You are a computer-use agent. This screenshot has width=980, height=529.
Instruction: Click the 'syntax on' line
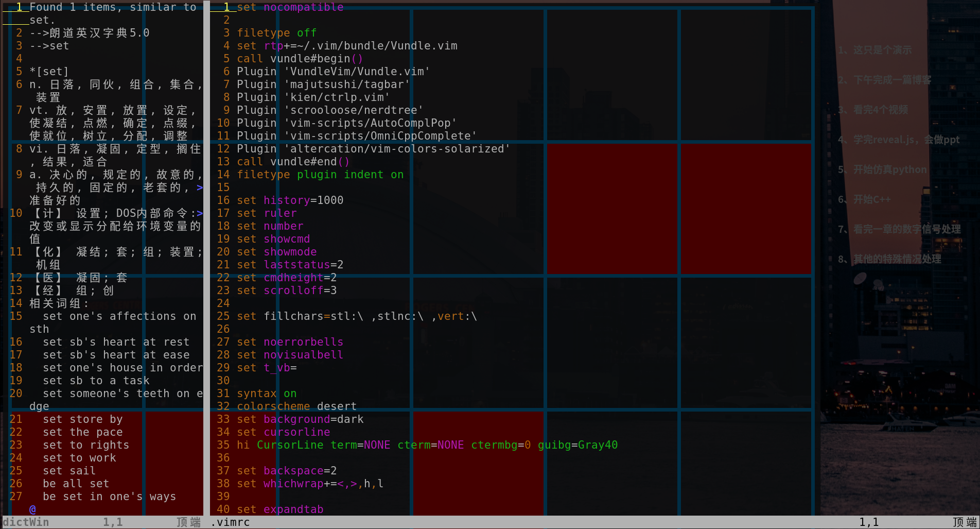click(x=267, y=394)
